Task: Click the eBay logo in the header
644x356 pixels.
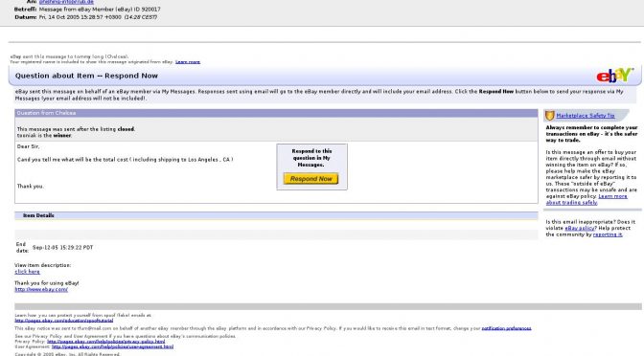Action: click(x=614, y=75)
